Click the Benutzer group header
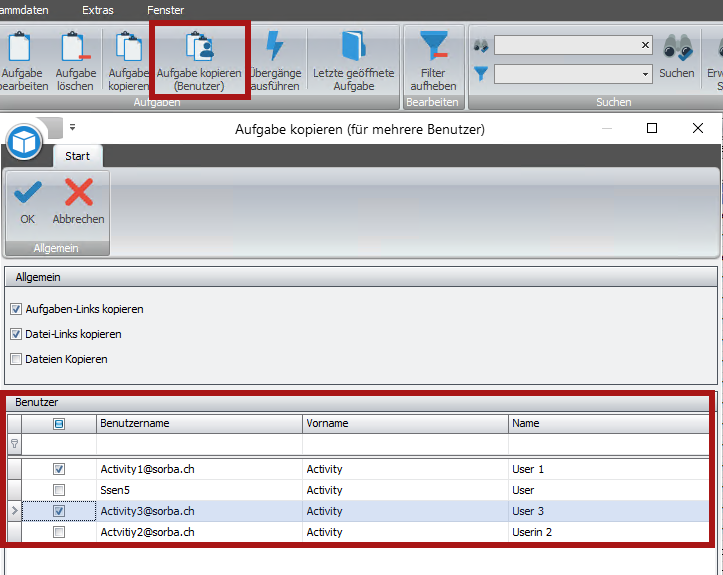The image size is (723, 575). (358, 402)
